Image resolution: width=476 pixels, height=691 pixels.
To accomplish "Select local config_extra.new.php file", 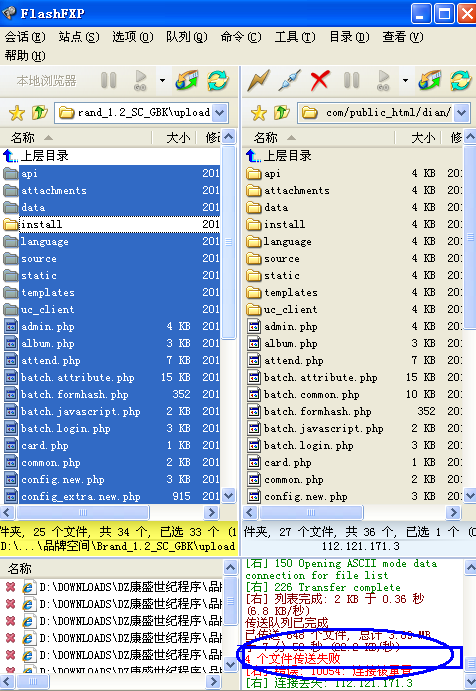I will tap(110, 497).
